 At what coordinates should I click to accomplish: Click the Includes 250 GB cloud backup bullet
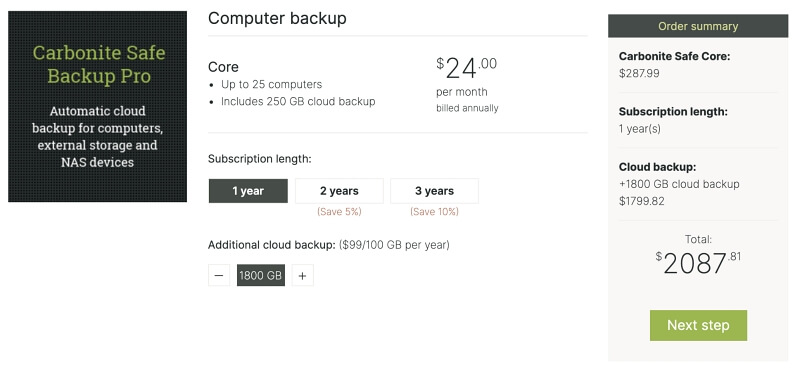tap(298, 102)
